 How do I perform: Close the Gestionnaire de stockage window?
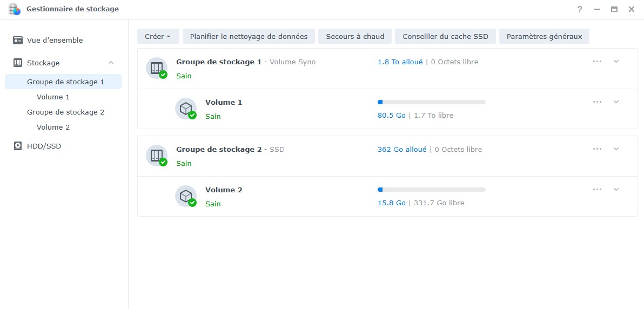pyautogui.click(x=631, y=9)
